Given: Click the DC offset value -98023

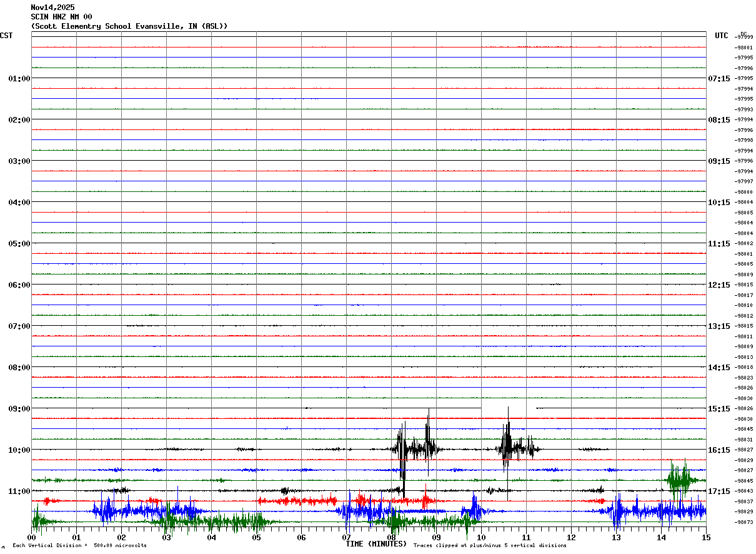Looking at the screenshot, I should click(x=744, y=378).
